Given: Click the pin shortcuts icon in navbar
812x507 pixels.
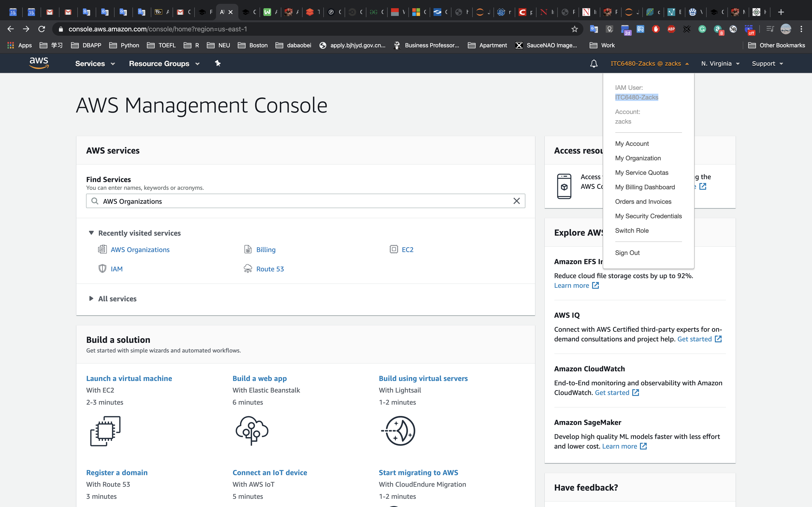Looking at the screenshot, I should 218,63.
